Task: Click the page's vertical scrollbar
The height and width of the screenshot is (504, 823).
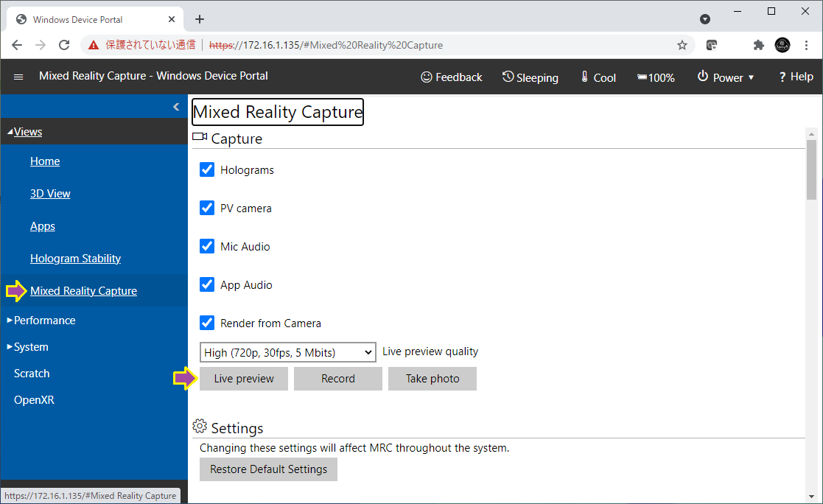Action: 811,169
